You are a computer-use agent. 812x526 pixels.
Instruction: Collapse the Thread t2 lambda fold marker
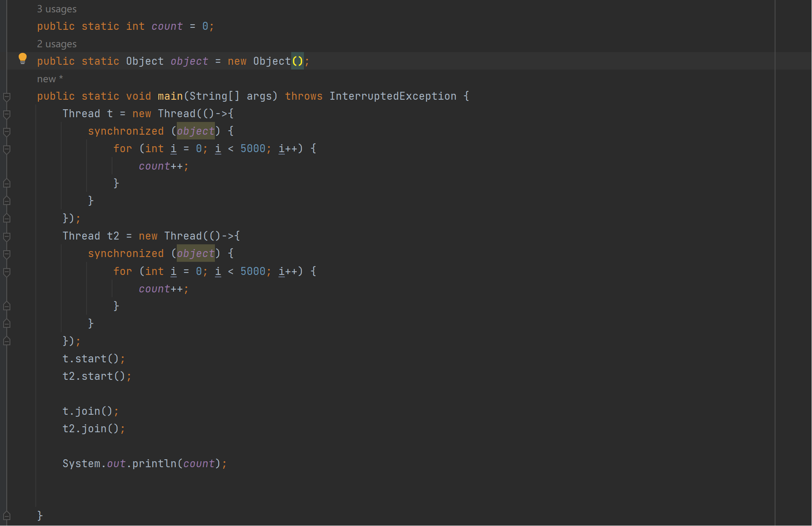[7, 237]
